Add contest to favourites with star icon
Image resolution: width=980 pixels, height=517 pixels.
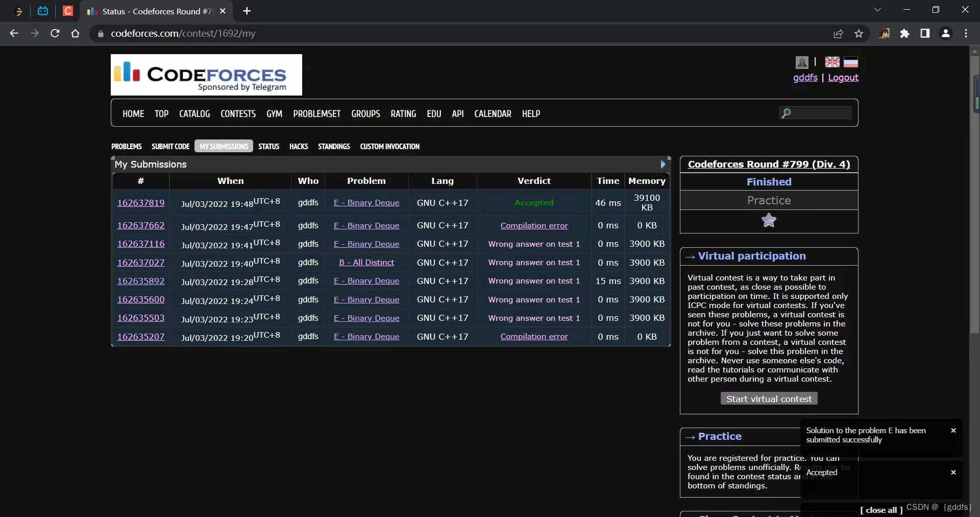point(769,220)
